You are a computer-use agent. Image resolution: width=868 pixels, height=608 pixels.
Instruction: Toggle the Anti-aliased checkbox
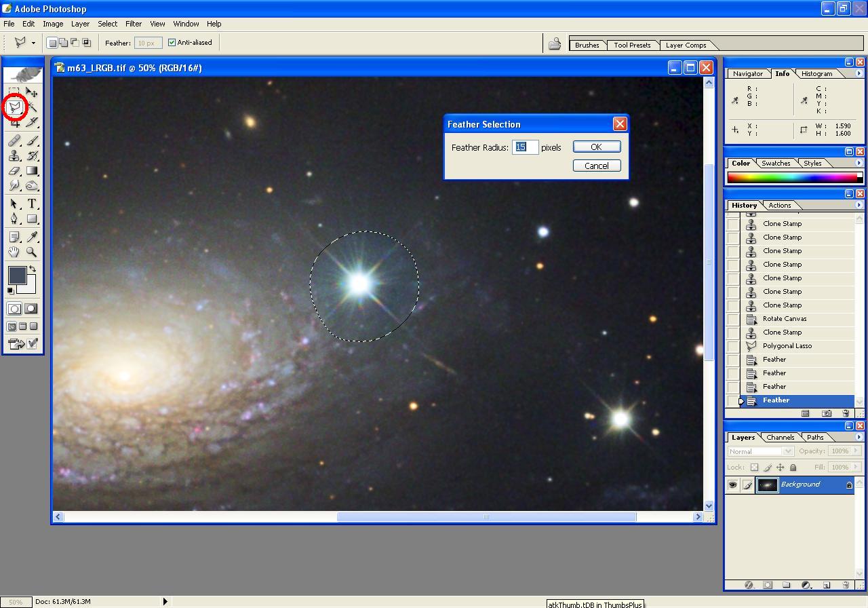click(172, 43)
